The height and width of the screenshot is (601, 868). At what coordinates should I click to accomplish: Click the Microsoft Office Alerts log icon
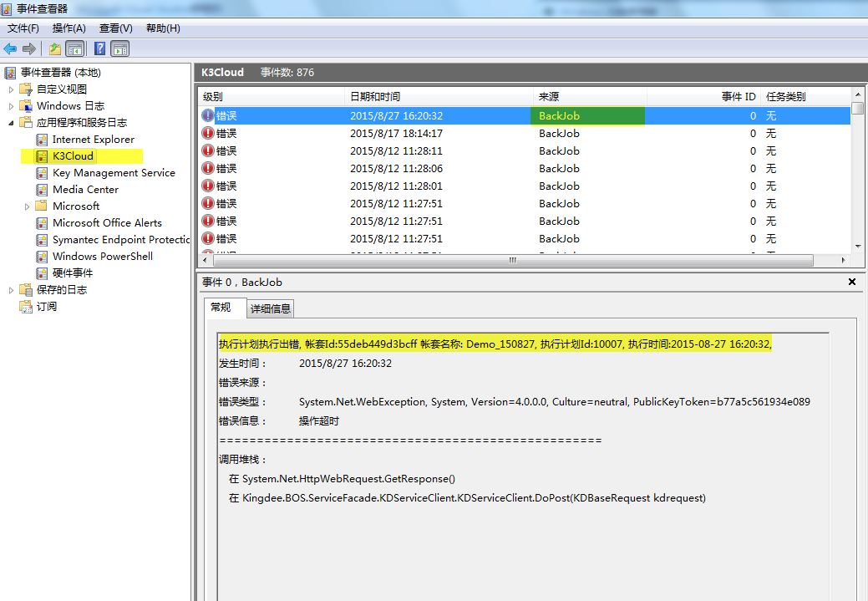click(x=42, y=222)
